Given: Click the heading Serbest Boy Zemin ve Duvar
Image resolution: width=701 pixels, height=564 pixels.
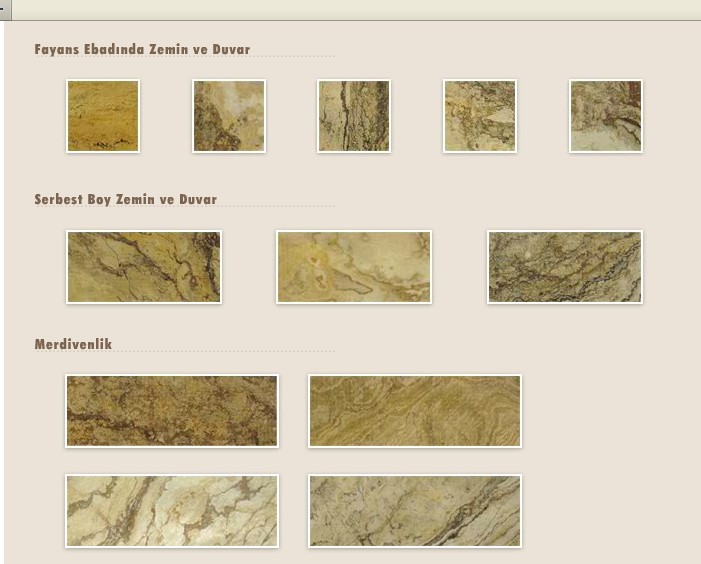Looking at the screenshot, I should 126,199.
